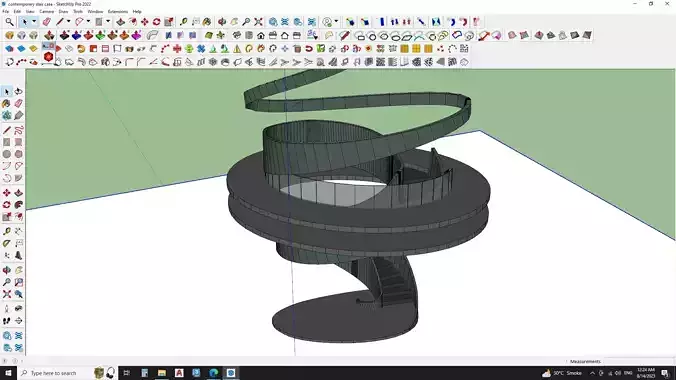The height and width of the screenshot is (380, 676).
Task: Open the Tools menu
Action: (x=78, y=12)
